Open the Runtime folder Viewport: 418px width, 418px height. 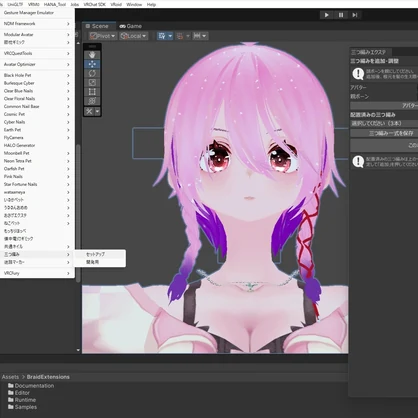(x=22, y=400)
